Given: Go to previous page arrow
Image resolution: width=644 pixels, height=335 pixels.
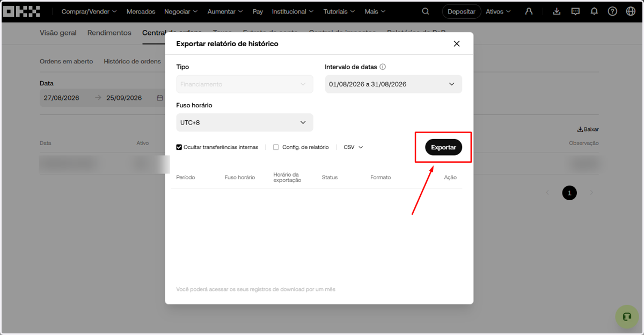Looking at the screenshot, I should point(547,193).
